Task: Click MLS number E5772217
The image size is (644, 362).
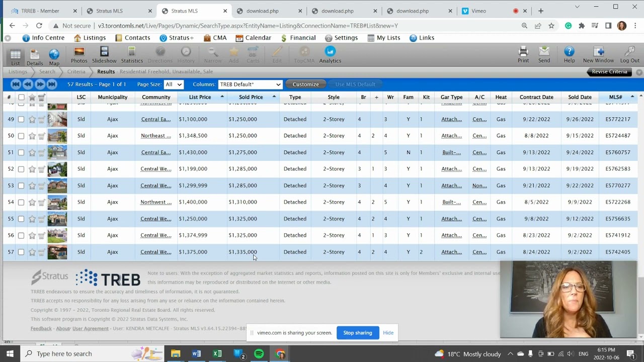Action: (618, 119)
